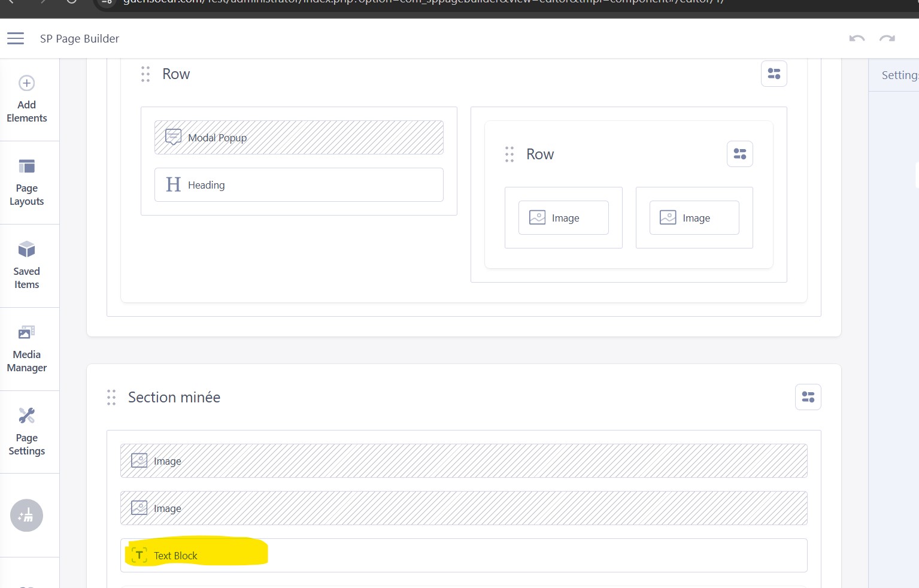Screen dimensions: 919x588
Task: Switch to the Settings panel tab
Action: click(899, 75)
